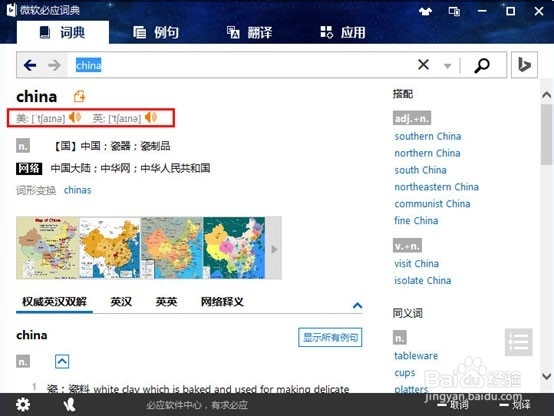
Task: Click the adj.+n. collocation tag
Action: tap(412, 118)
